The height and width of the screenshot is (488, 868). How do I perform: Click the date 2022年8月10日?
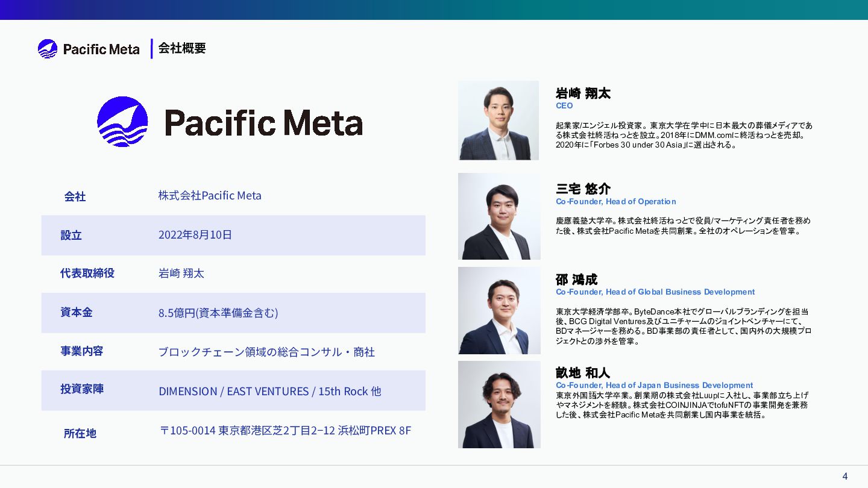[195, 235]
